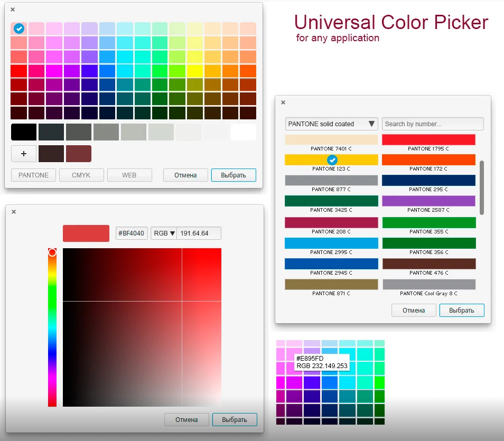
Task: Click Выбрать in the RGB gradient dialog
Action: [x=235, y=420]
